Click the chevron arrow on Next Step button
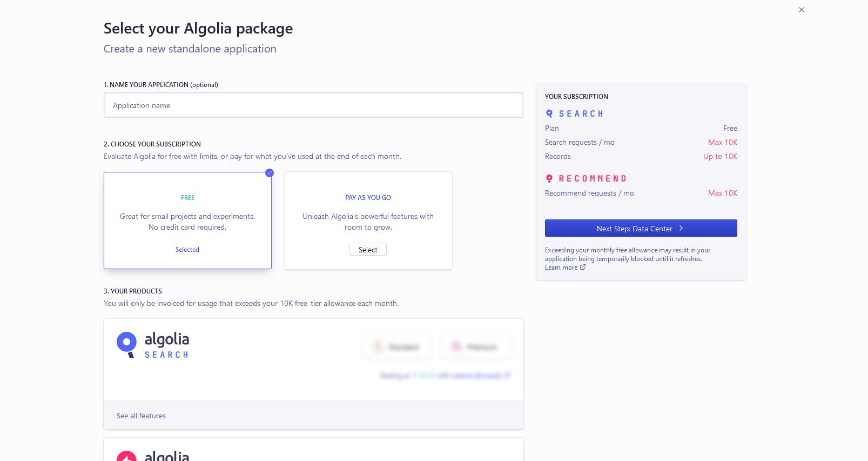This screenshot has width=868, height=461. pos(681,228)
